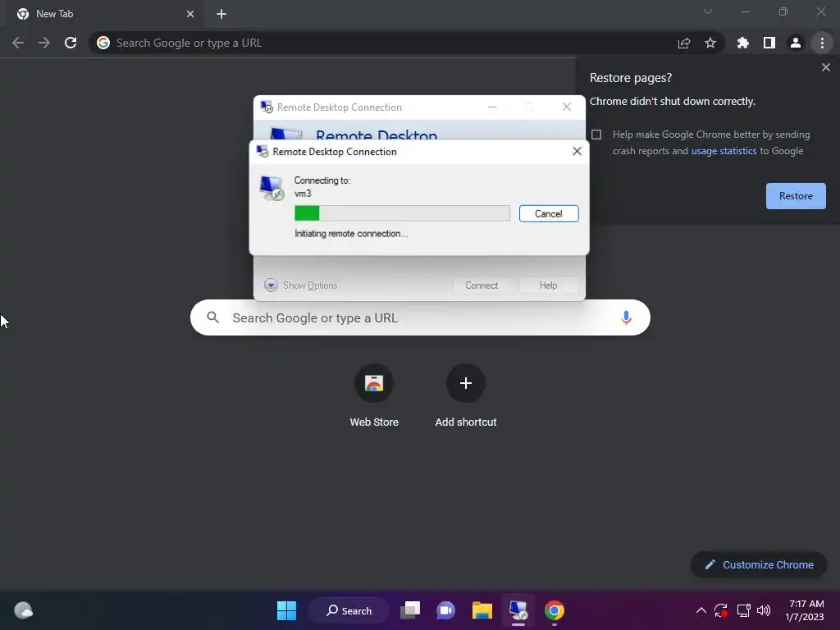Click Chrome's forward navigation arrow
Viewport: 840px width, 630px height.
click(x=44, y=43)
